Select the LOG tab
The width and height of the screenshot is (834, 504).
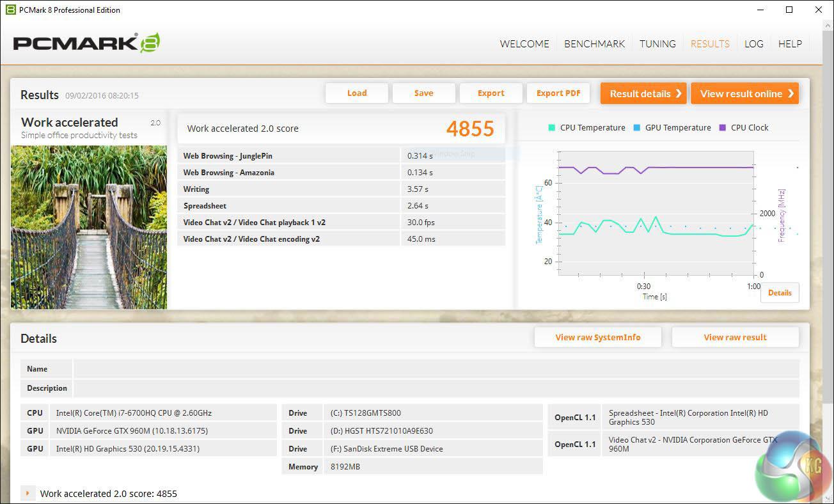tap(753, 44)
